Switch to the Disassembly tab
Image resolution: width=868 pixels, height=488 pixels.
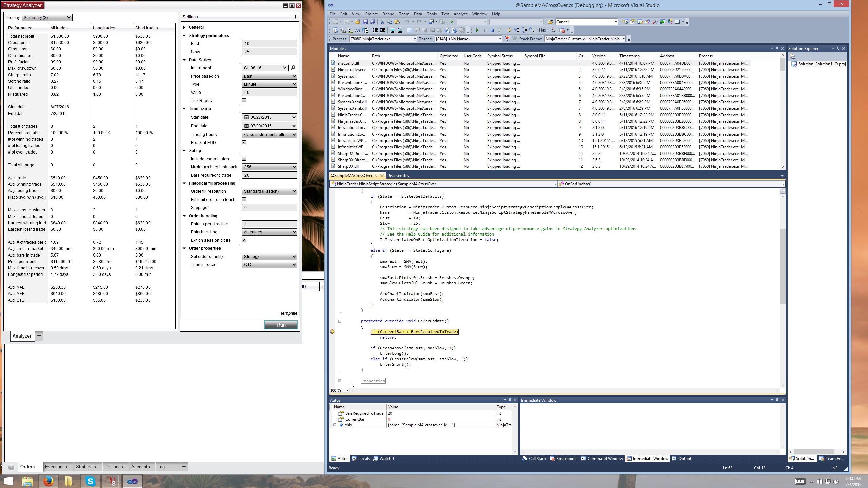coord(398,176)
